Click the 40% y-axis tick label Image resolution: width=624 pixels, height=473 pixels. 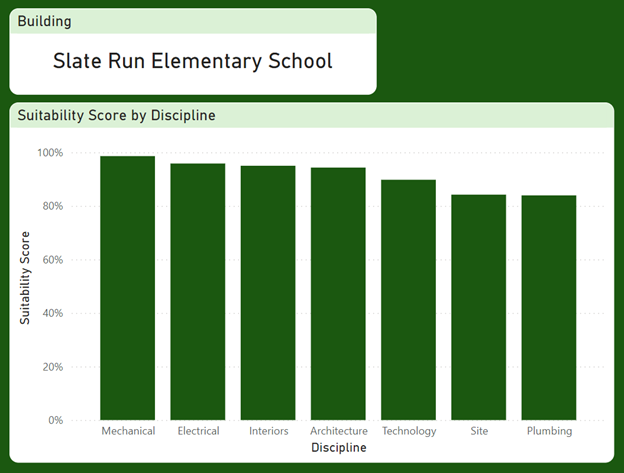tap(53, 313)
